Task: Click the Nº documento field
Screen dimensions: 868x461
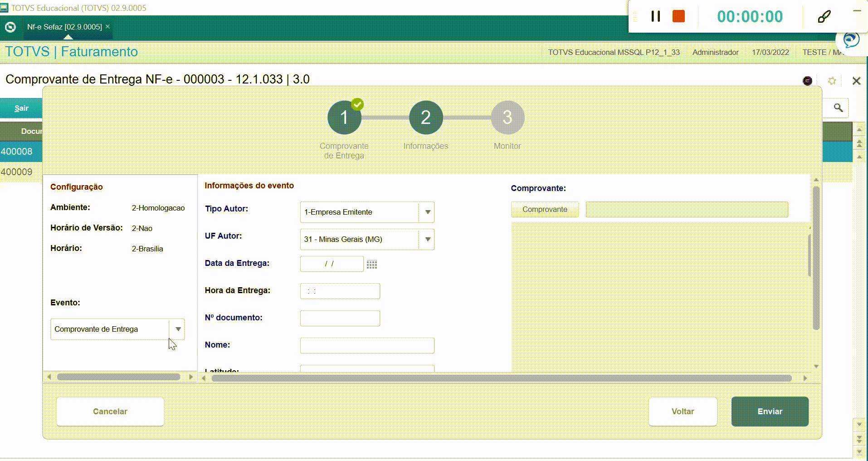Action: pos(340,318)
